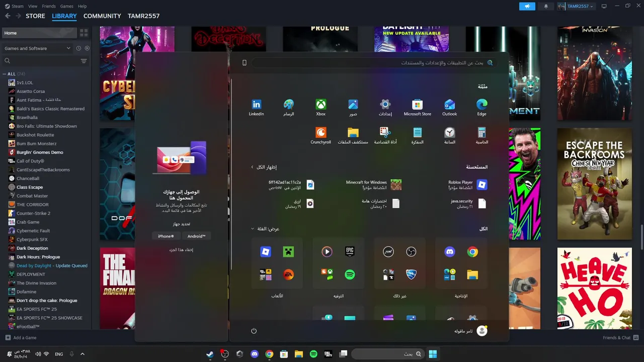Launch the Snipping Tool (أداة القصاصة)

385,136
